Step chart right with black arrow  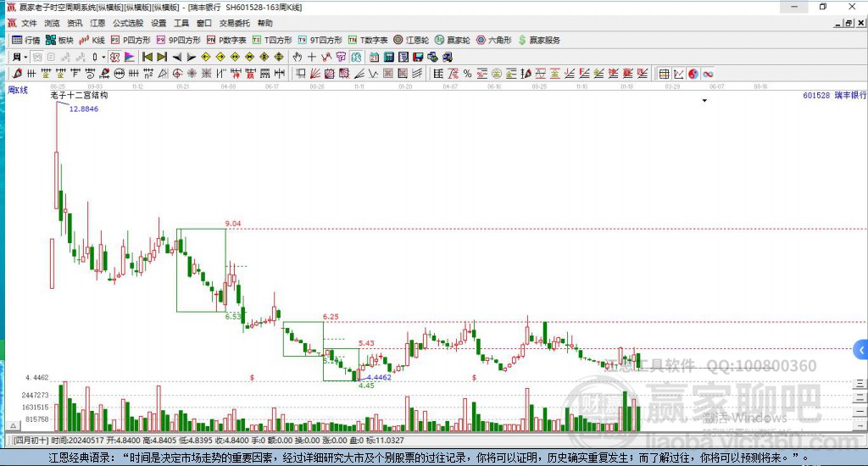click(191, 57)
